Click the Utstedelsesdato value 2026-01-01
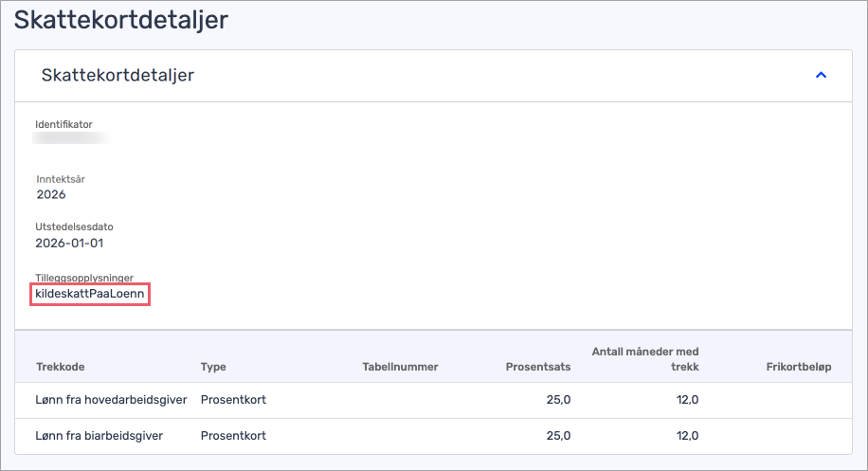 pyautogui.click(x=69, y=243)
